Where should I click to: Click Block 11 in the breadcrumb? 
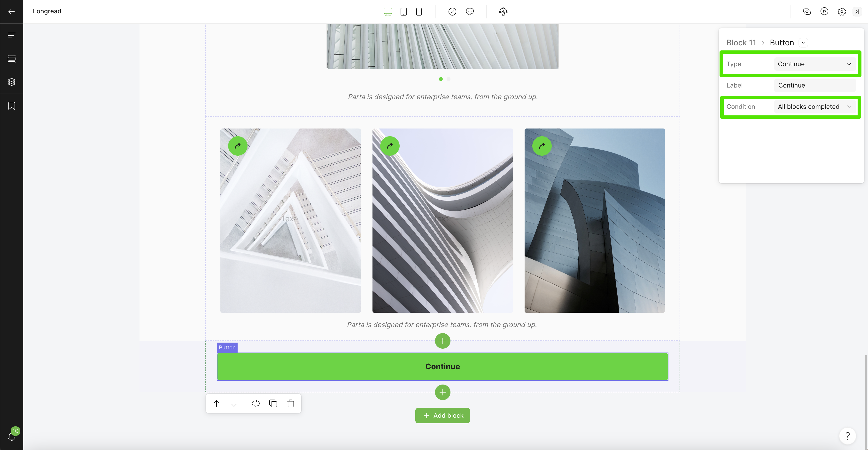click(x=741, y=43)
